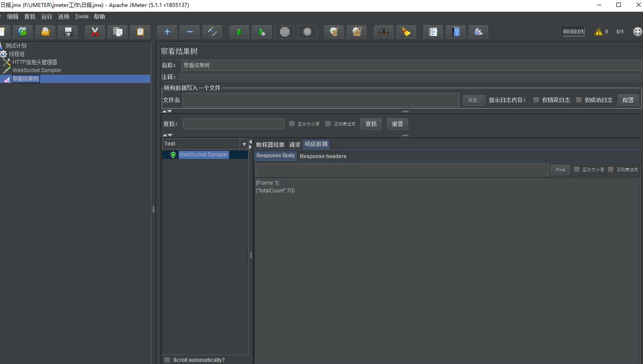Click the response body search field
Viewport: 643px width, 364px height.
pyautogui.click(x=402, y=169)
